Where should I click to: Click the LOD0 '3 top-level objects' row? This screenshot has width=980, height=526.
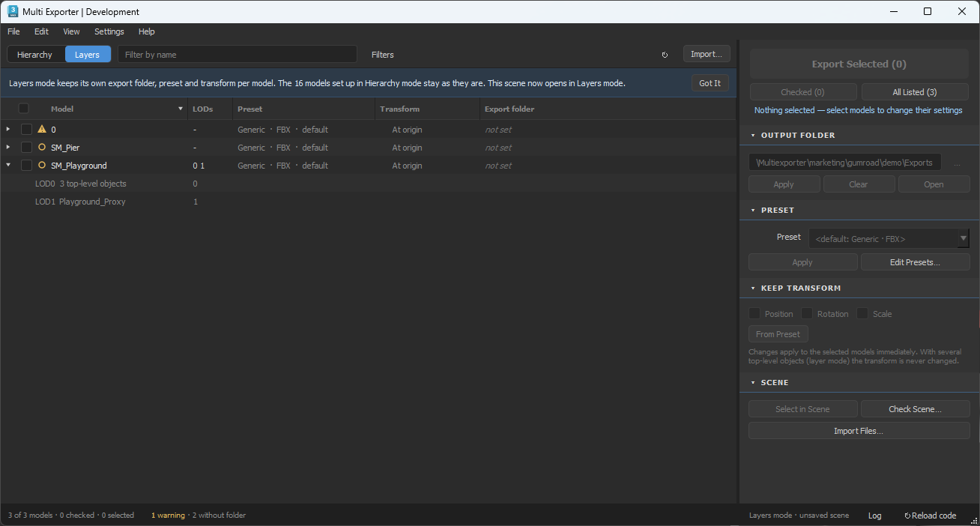pos(368,184)
